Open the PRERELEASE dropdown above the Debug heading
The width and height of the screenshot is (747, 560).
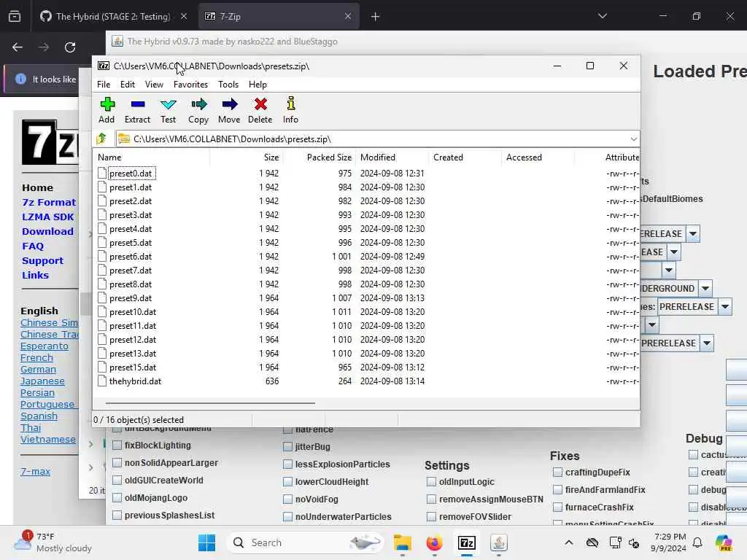[x=707, y=343]
